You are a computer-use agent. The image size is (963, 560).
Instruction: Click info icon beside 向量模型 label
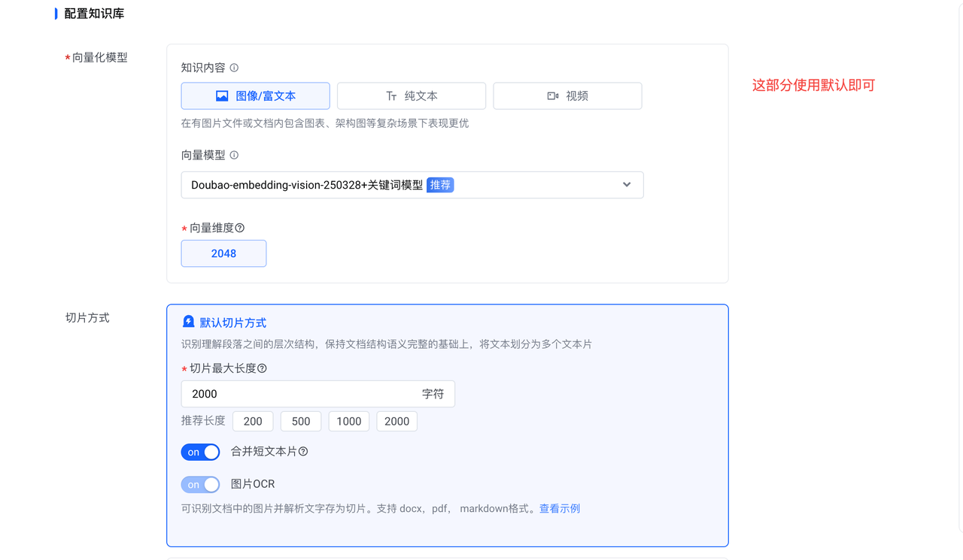(x=234, y=156)
